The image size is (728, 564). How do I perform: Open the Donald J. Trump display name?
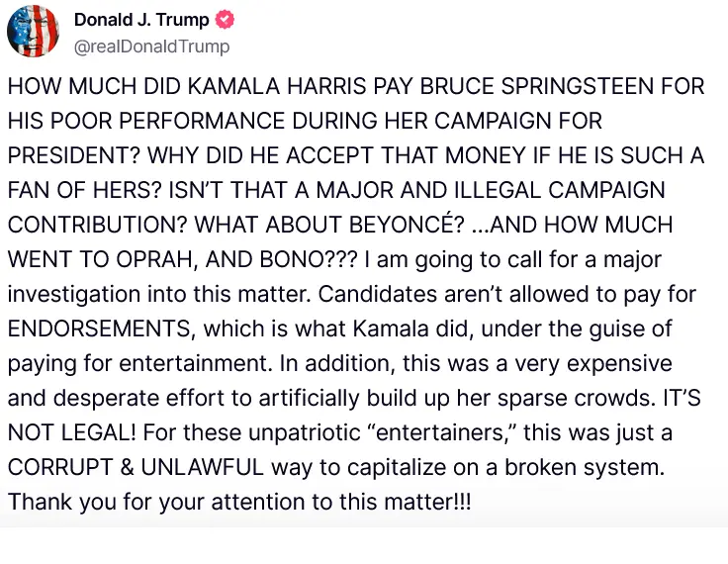click(x=143, y=20)
